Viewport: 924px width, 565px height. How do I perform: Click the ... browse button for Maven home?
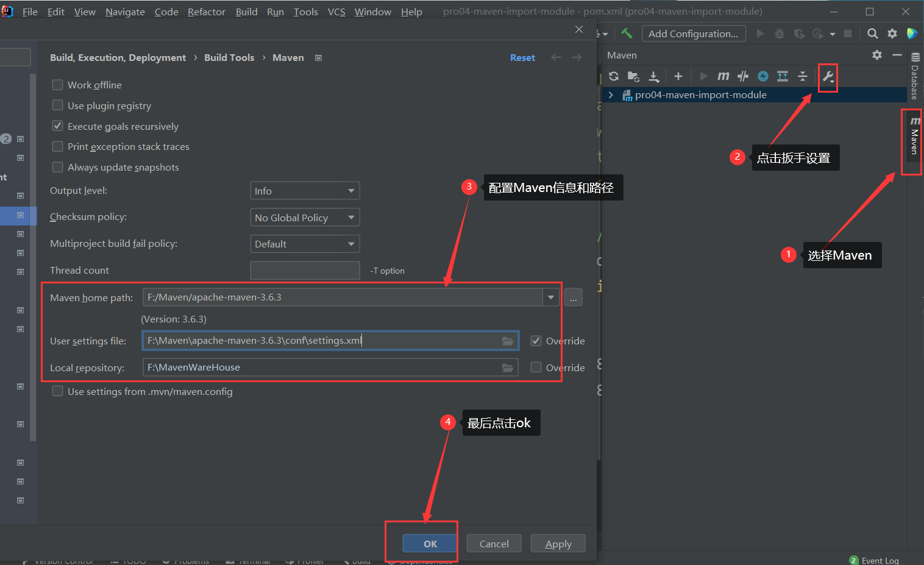(x=573, y=297)
